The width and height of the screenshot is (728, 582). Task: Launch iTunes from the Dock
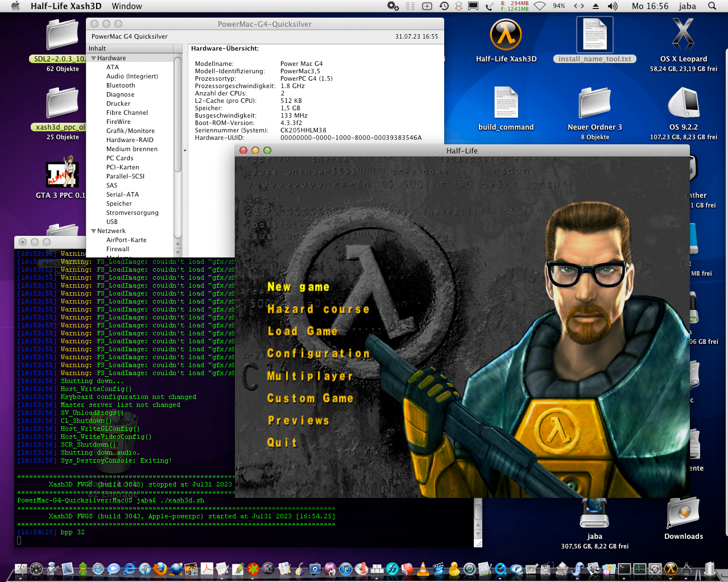(346, 569)
